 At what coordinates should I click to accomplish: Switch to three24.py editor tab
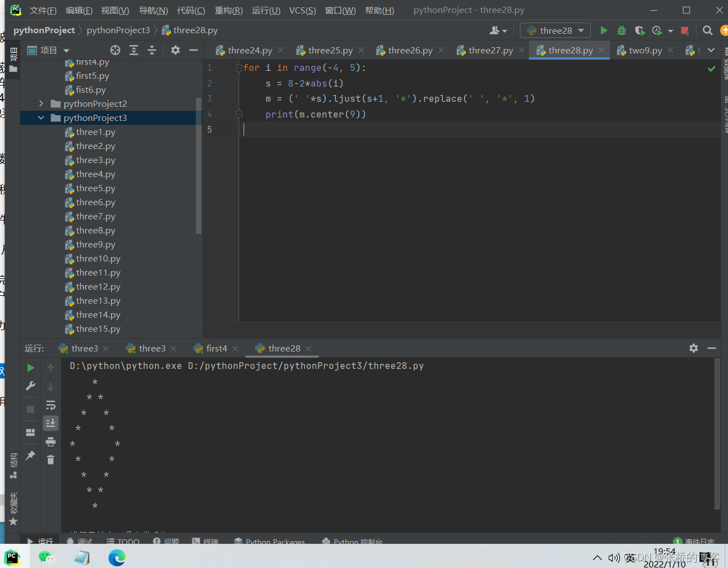coord(250,50)
